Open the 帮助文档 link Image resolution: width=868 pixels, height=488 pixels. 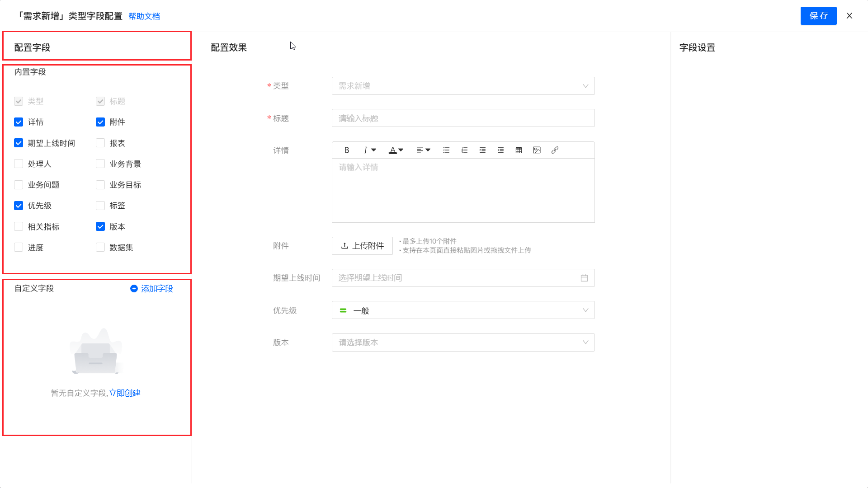(x=144, y=16)
